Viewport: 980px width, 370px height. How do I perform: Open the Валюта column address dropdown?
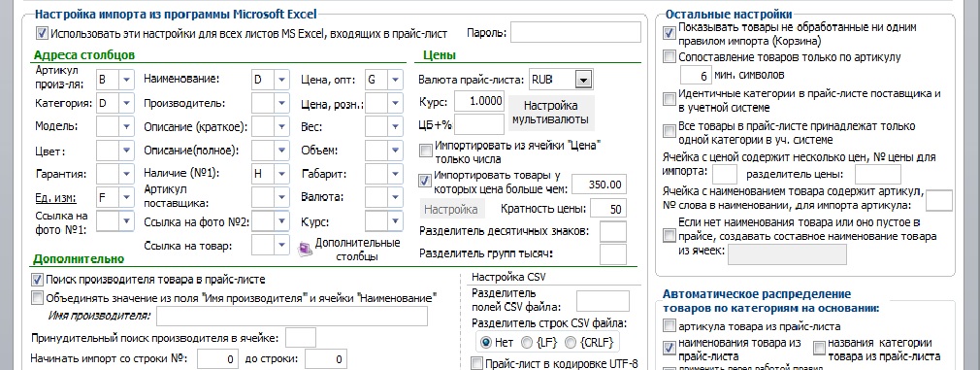click(396, 197)
